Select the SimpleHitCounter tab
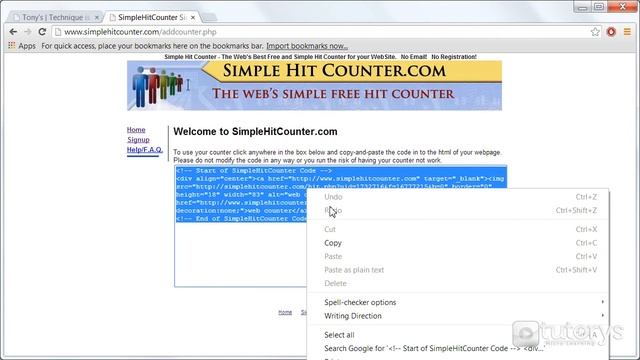 (152, 17)
